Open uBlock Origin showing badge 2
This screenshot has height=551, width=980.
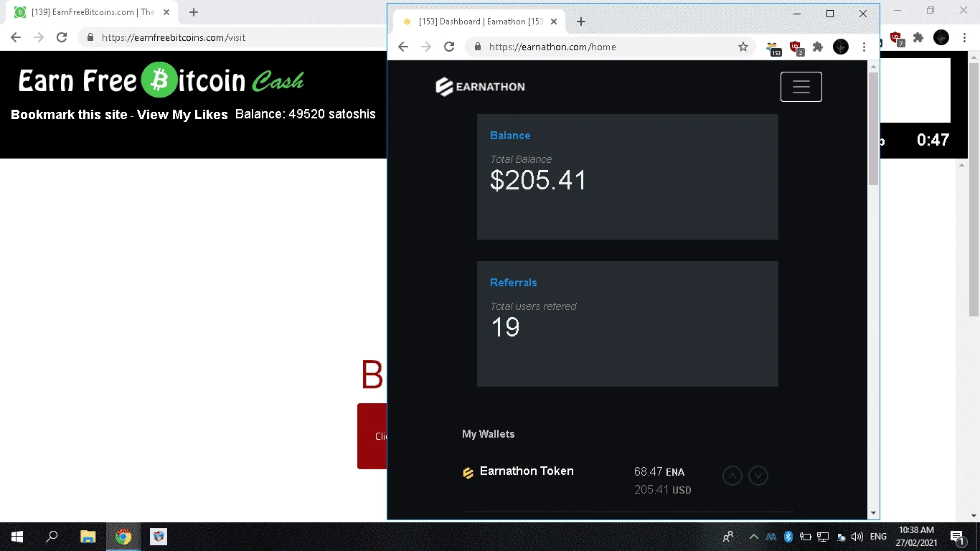(796, 47)
